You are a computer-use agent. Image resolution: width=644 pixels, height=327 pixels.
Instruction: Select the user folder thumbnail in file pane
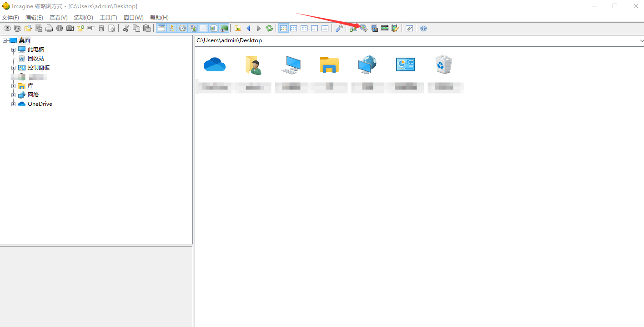click(x=253, y=65)
